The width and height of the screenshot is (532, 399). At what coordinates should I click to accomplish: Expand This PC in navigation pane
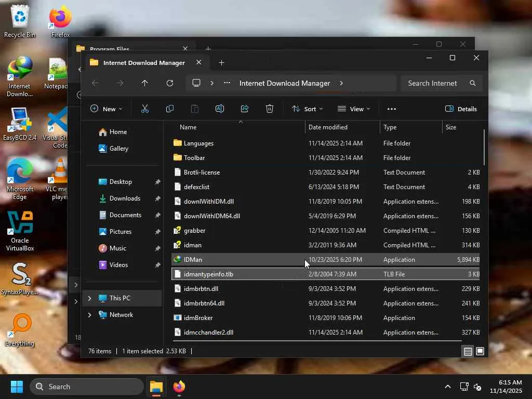[89, 298]
